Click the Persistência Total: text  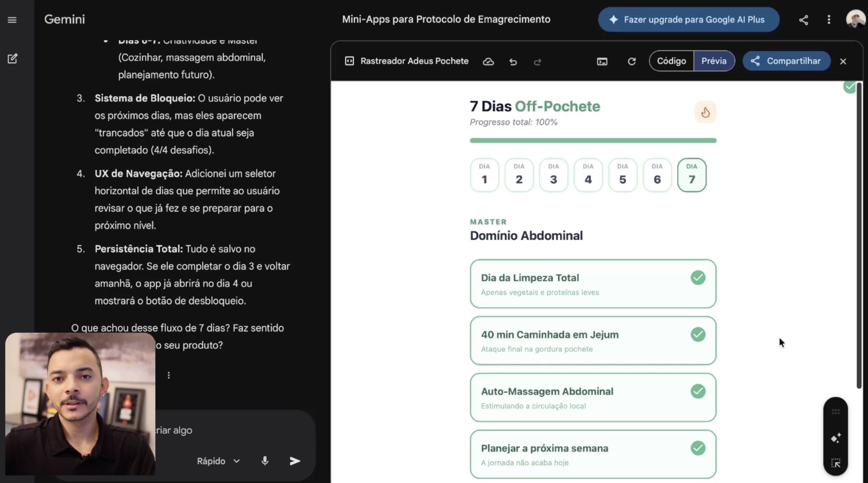pyautogui.click(x=139, y=249)
